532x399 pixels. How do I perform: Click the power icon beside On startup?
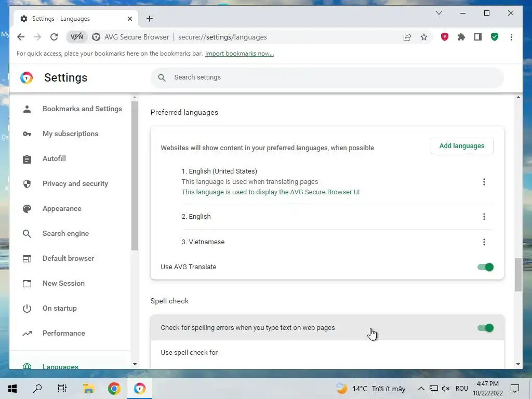coord(27,309)
